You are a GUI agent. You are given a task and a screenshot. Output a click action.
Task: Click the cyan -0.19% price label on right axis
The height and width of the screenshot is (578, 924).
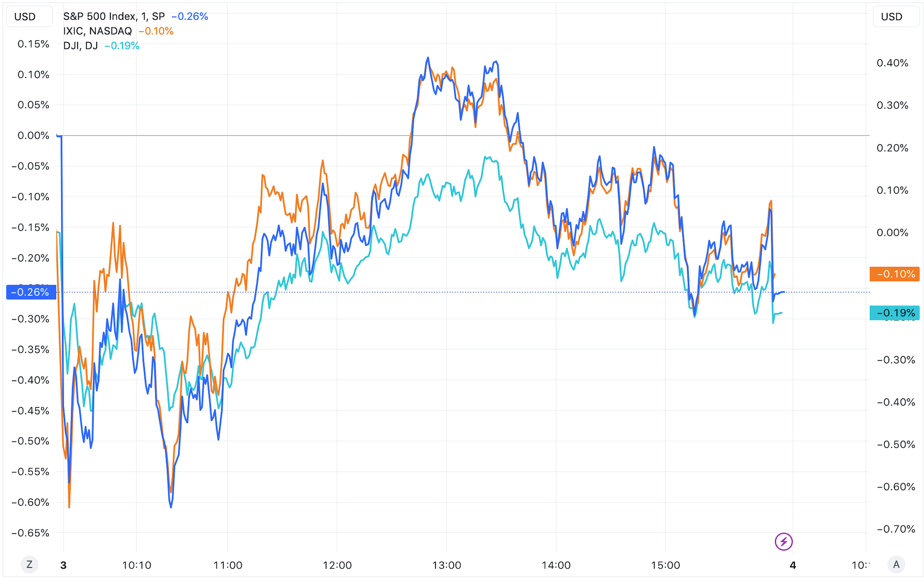(894, 313)
